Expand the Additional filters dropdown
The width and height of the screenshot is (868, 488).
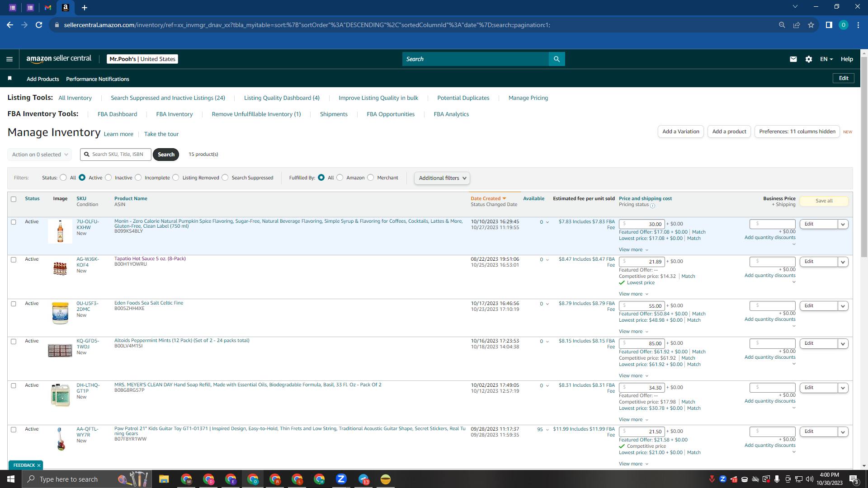tap(442, 178)
